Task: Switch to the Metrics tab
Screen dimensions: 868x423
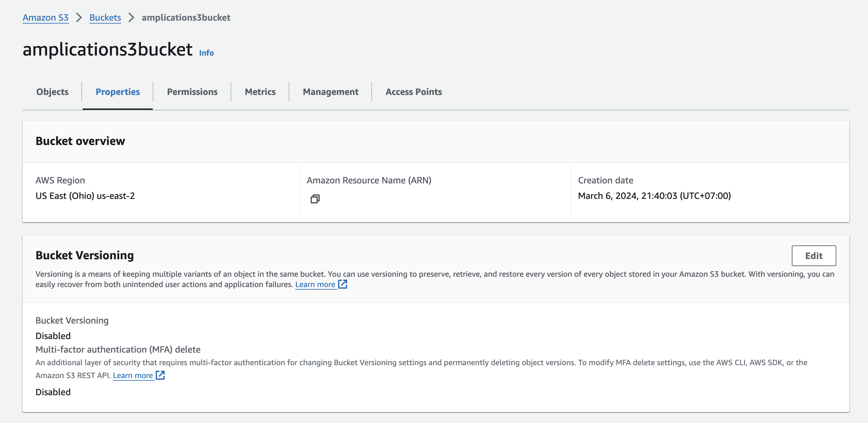Action: 260,92
